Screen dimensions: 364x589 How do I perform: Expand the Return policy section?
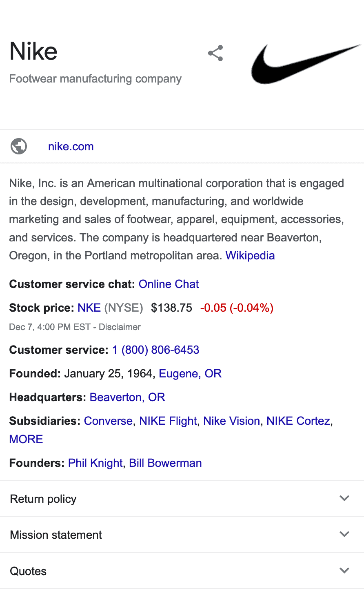pos(344,498)
